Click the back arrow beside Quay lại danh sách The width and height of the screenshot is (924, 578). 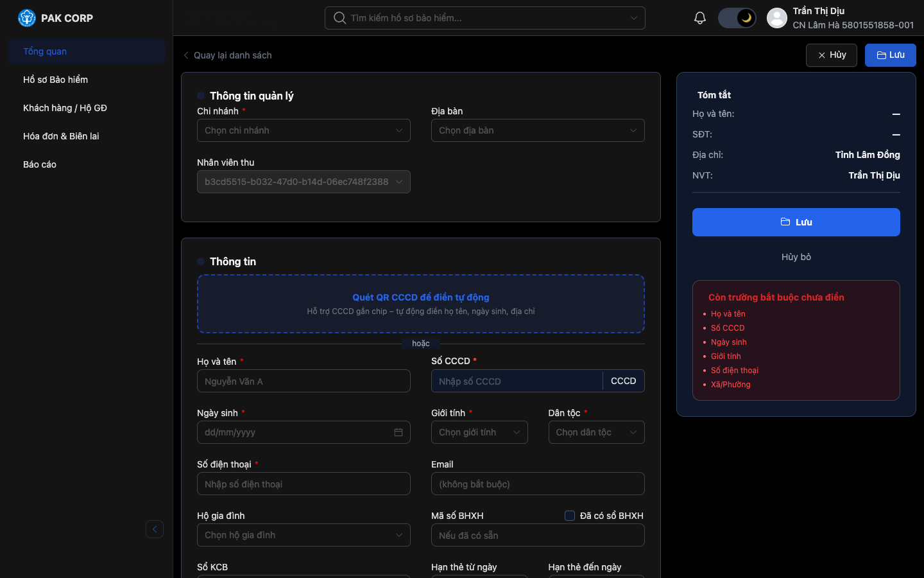pyautogui.click(x=186, y=55)
